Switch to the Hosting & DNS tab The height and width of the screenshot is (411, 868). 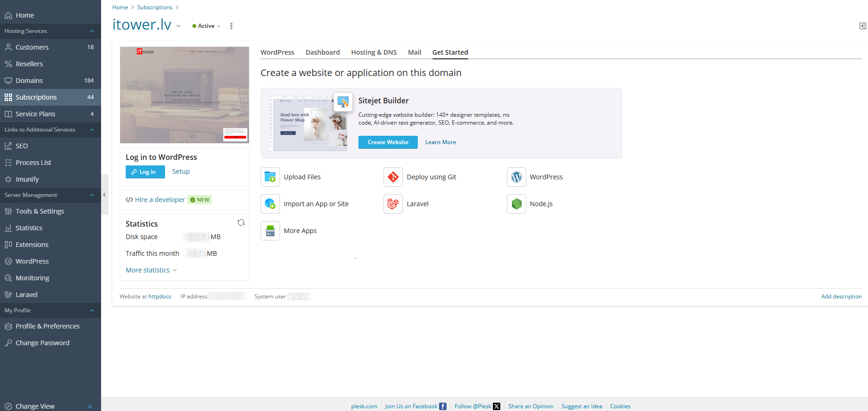click(x=374, y=52)
